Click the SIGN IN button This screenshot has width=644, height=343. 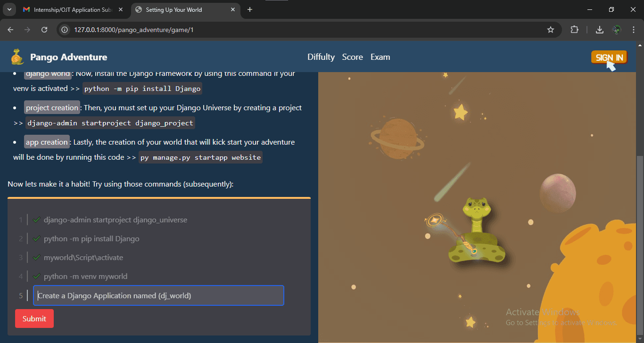pyautogui.click(x=609, y=57)
